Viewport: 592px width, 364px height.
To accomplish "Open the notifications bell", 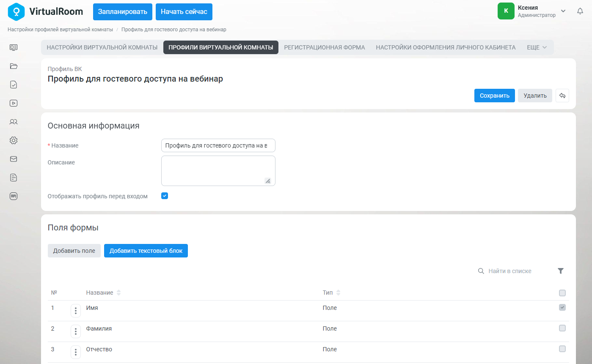I will (x=580, y=11).
